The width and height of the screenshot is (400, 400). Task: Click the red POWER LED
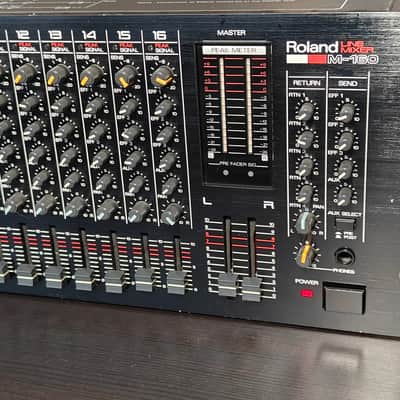(x=307, y=294)
